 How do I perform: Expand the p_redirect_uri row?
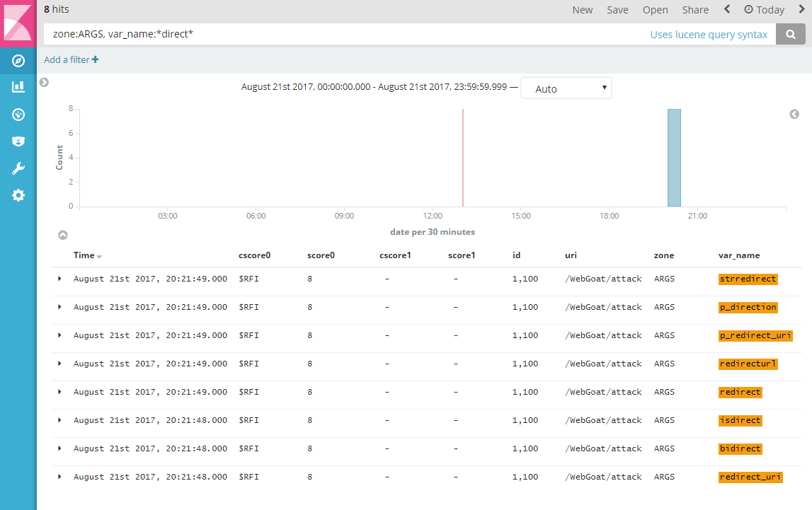click(59, 335)
